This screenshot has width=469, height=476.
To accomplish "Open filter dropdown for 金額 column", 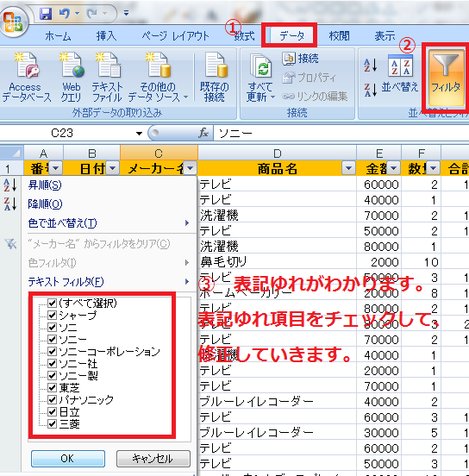I will tap(394, 168).
